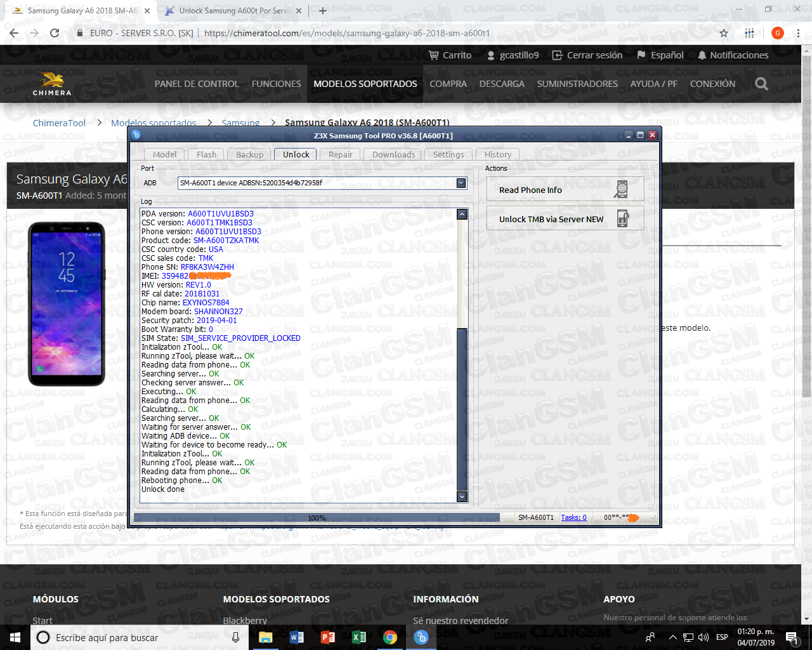Click the log vertical scrollbar thumb

click(x=462, y=409)
